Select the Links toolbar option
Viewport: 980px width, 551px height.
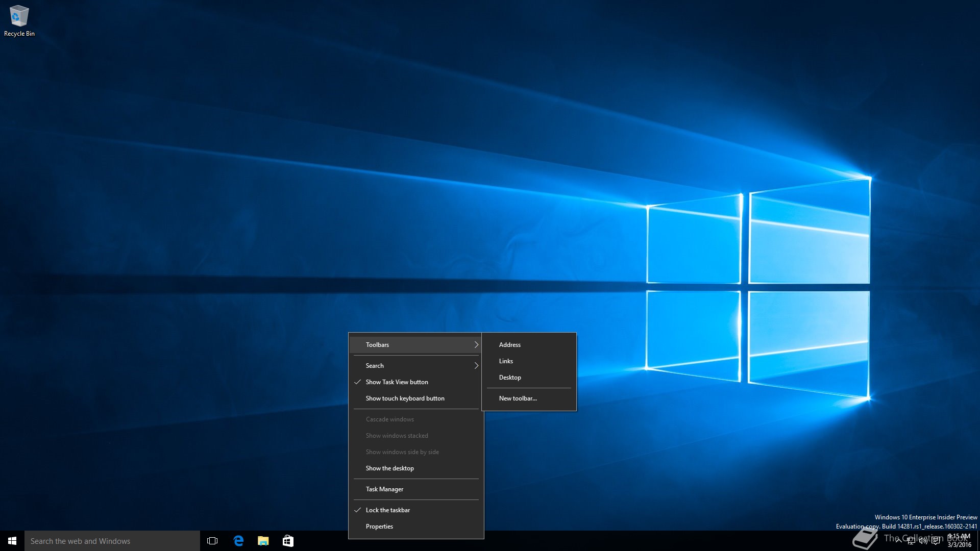click(529, 361)
